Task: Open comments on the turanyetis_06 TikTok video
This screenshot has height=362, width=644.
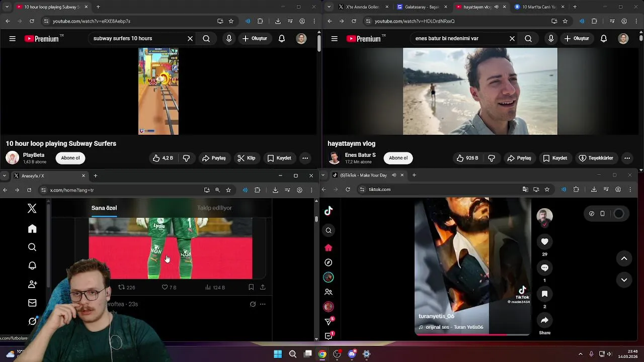Action: coord(544,267)
